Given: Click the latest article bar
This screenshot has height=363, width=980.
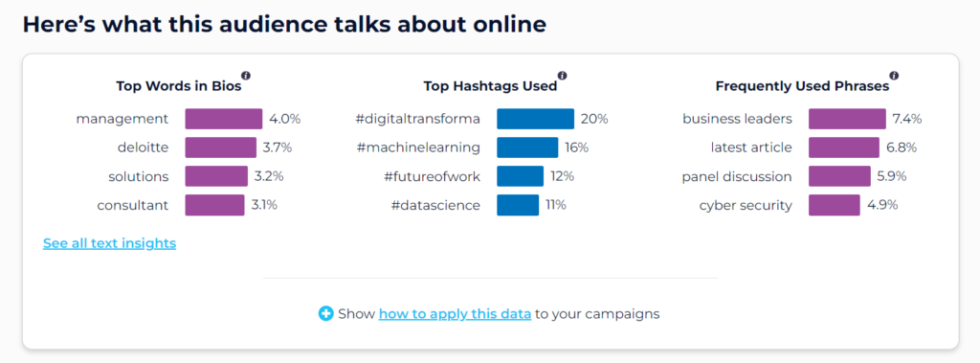Looking at the screenshot, I should [x=844, y=147].
